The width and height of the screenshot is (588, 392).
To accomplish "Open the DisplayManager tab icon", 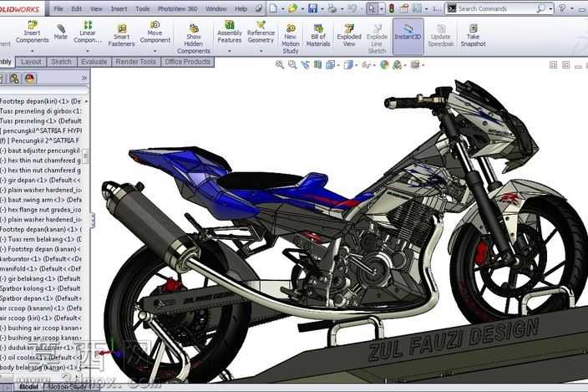I will coord(29,78).
